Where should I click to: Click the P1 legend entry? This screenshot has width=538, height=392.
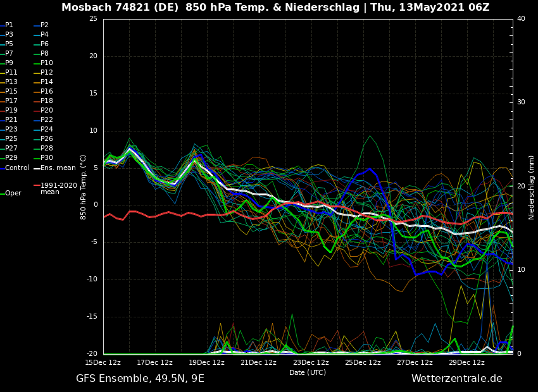(x=9, y=25)
